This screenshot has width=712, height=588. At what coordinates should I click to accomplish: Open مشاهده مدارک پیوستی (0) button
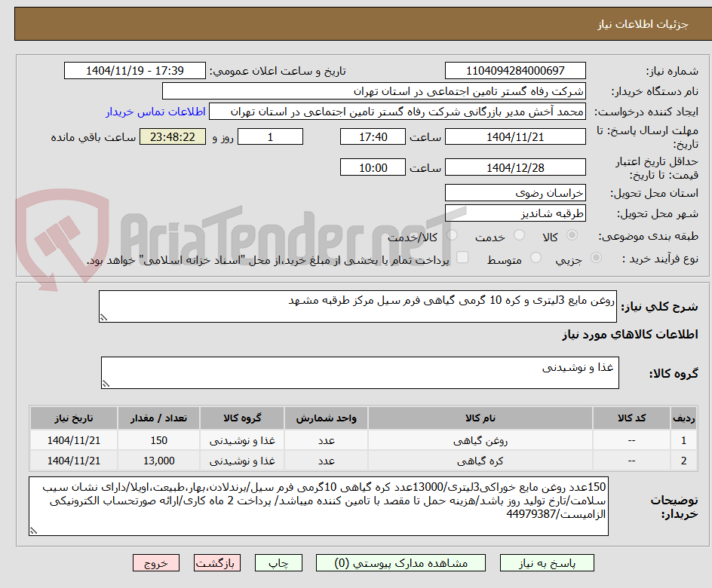pyautogui.click(x=400, y=563)
